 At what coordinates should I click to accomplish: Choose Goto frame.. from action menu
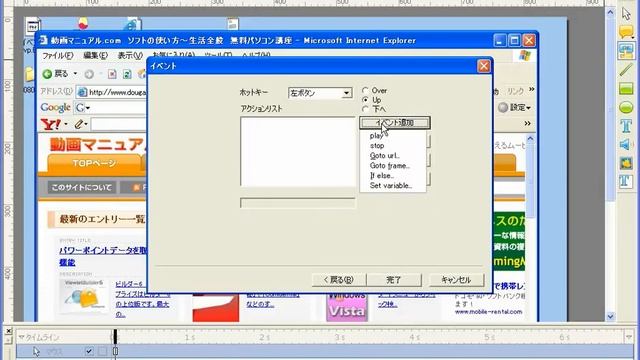pyautogui.click(x=392, y=166)
